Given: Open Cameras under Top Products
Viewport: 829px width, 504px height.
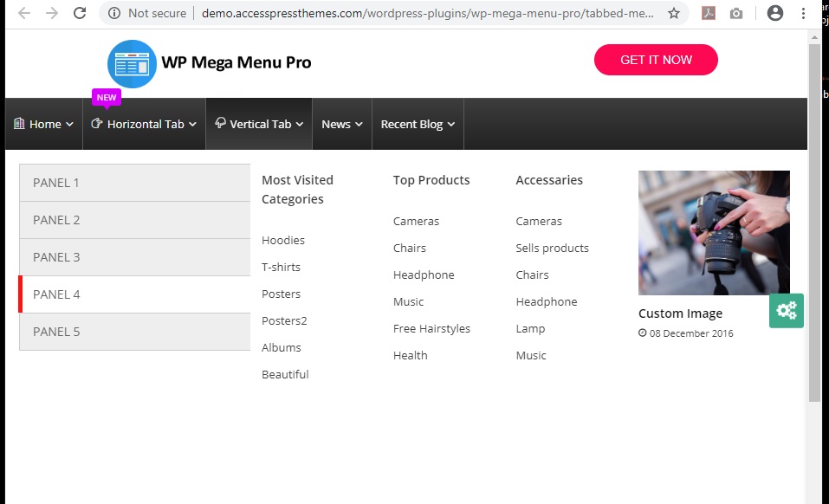Looking at the screenshot, I should [x=416, y=222].
